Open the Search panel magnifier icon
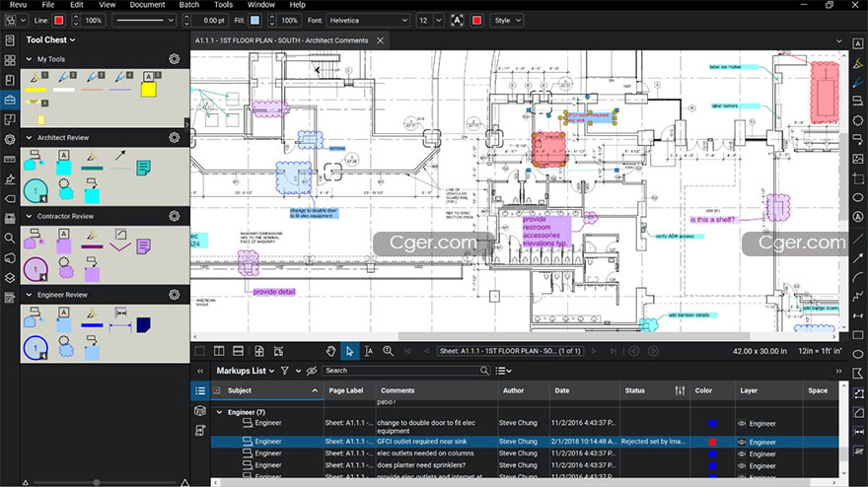 [10, 238]
